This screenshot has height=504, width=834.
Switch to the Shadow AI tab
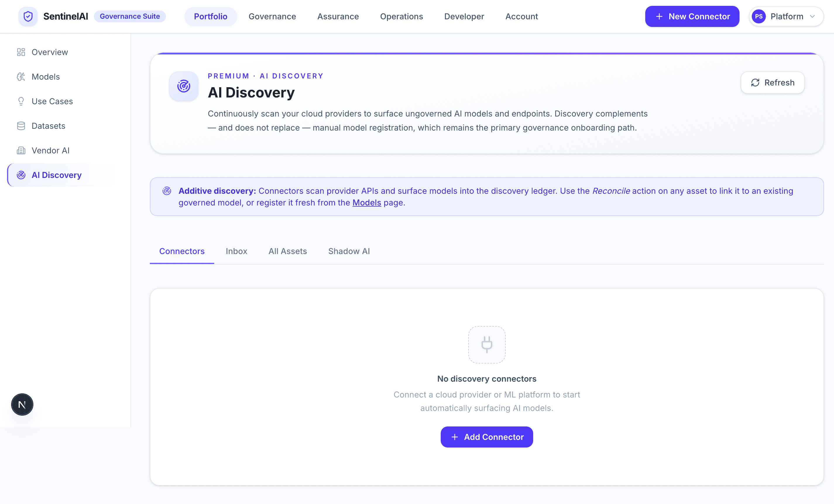pyautogui.click(x=349, y=251)
